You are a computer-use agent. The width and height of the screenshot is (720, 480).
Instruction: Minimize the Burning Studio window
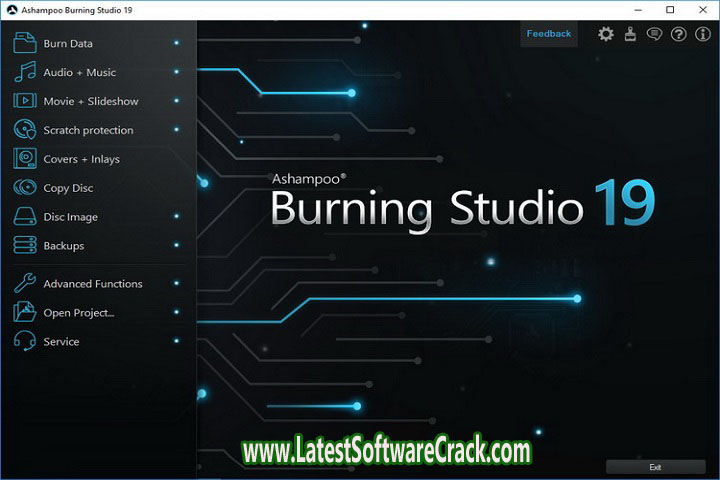[x=638, y=10]
